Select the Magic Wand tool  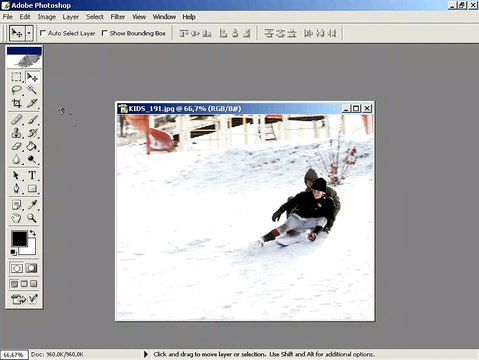[x=32, y=90]
